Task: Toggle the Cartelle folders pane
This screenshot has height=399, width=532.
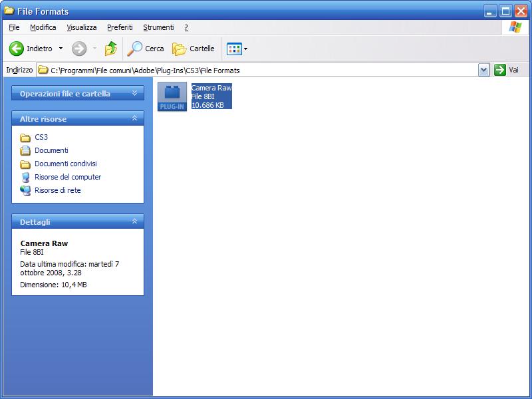Action: 193,49
